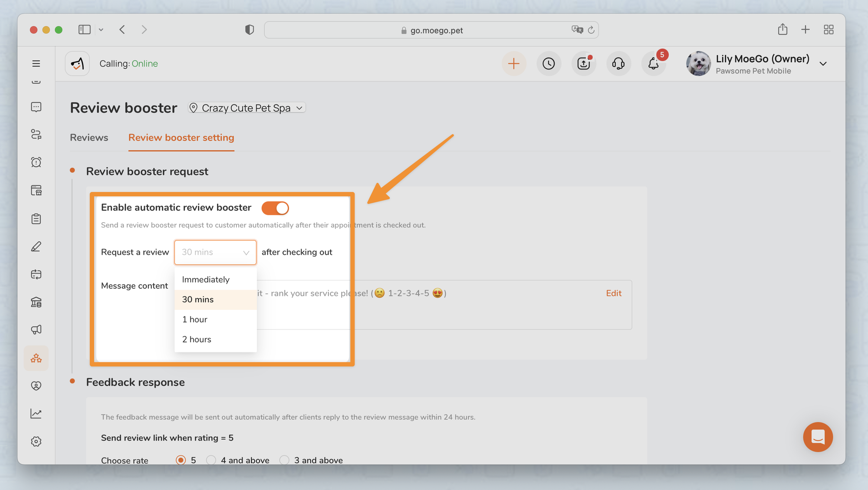Click the go.moego.pet address bar
Viewport: 868px width, 490px height.
pos(431,30)
